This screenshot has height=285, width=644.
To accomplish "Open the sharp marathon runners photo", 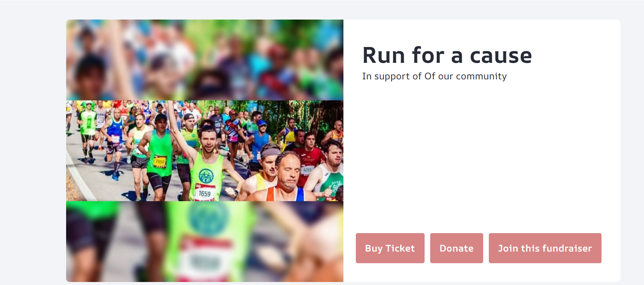I will coord(204,150).
